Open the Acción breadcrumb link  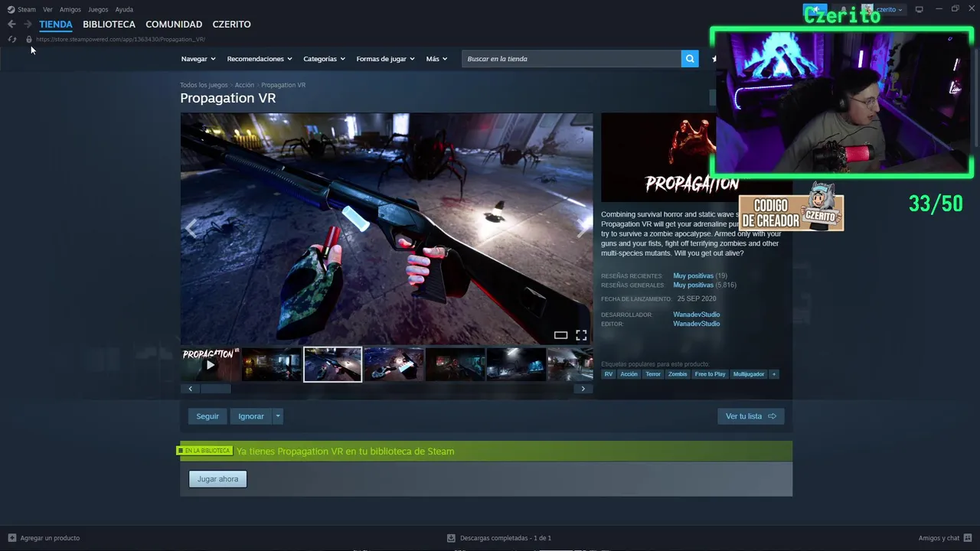click(x=244, y=85)
